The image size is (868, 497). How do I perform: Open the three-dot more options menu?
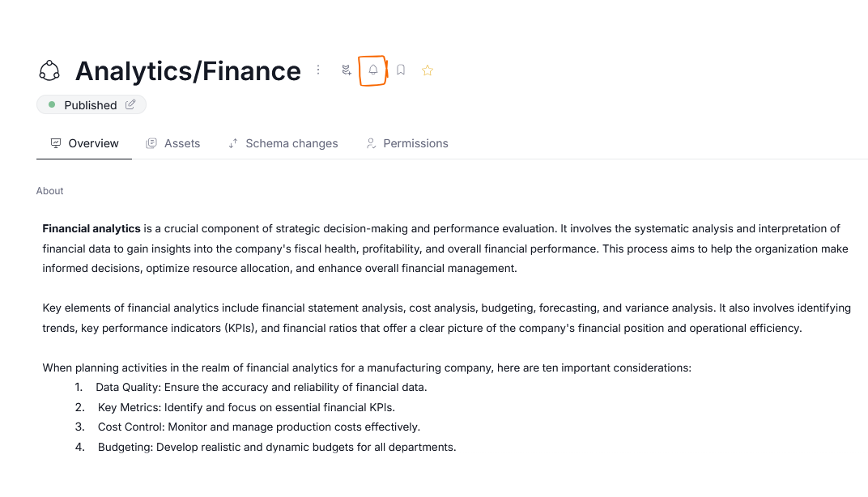tap(318, 70)
